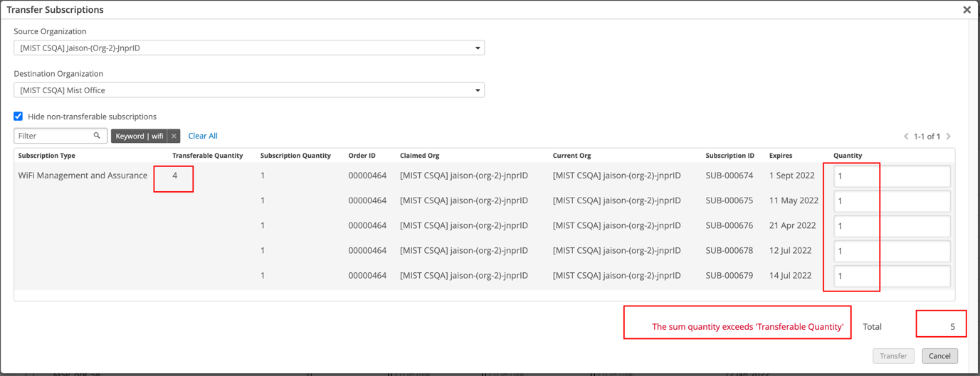Click inside the Filter text field
Viewport: 980px width, 376px height.
(x=53, y=136)
